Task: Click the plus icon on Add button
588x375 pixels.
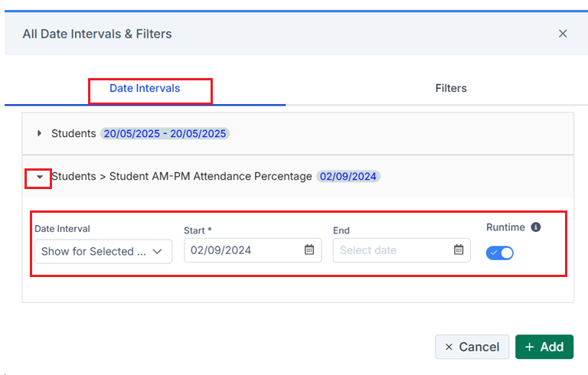Action: coord(529,347)
